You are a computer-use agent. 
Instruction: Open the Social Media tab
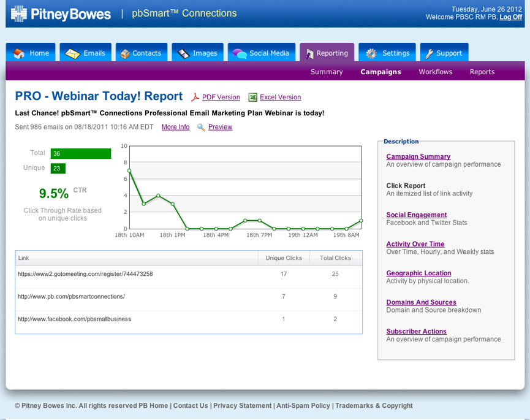261,52
